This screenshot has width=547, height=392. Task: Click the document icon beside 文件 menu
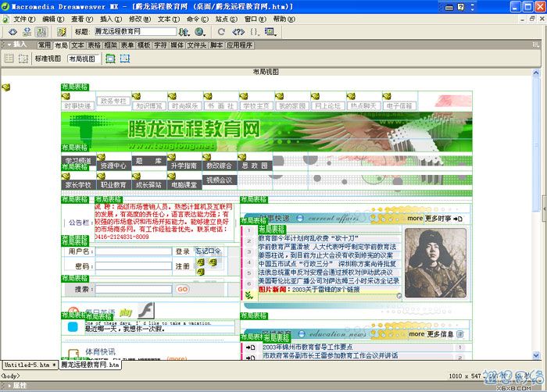6,20
